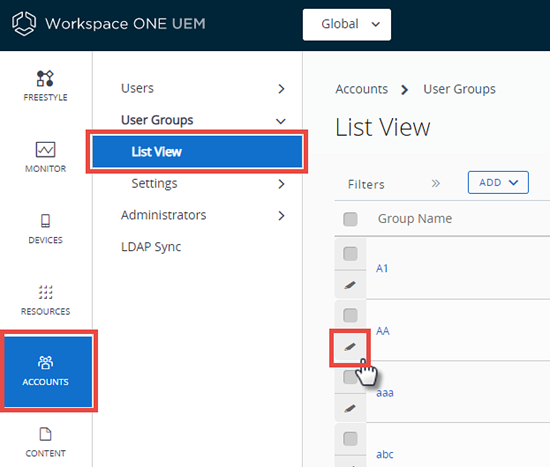This screenshot has width=550, height=467.
Task: Open the A1 group link
Action: 382,268
